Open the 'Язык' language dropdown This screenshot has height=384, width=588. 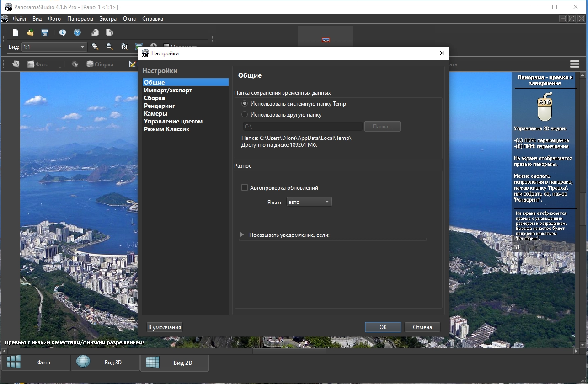(309, 202)
